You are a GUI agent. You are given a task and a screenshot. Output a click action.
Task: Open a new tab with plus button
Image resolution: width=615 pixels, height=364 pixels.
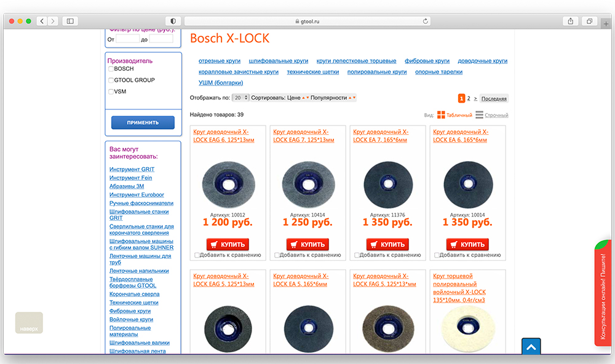point(606,24)
